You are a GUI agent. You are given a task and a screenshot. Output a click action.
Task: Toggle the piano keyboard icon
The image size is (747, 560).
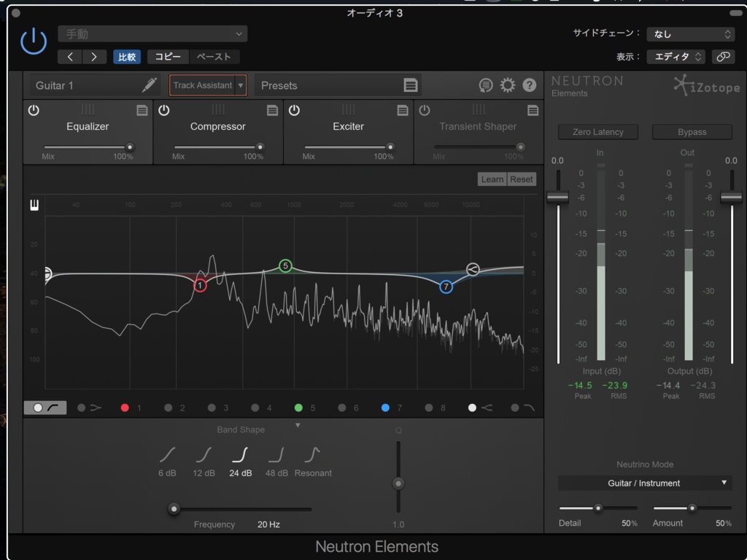(x=34, y=205)
